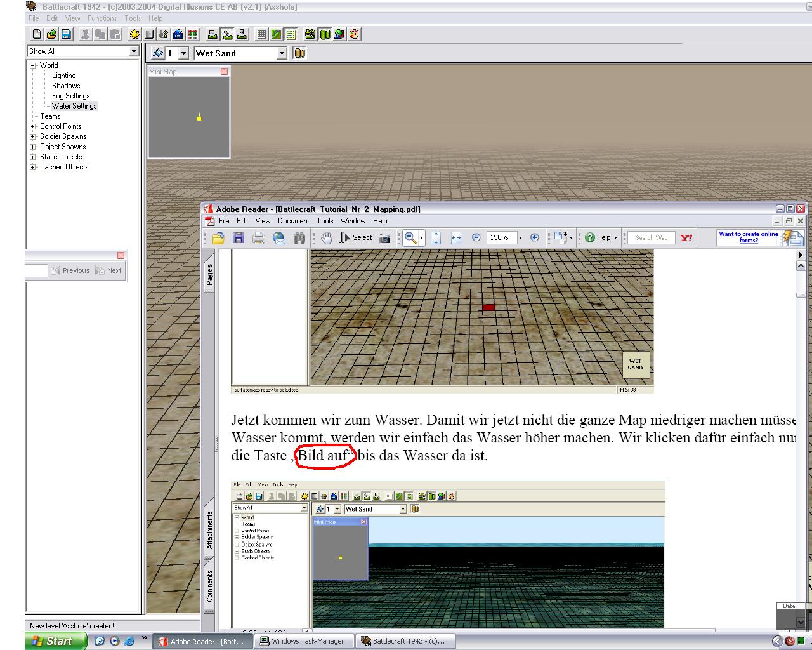Screen dimensions: 812x650
Task: Expand the Static Objects tree node
Action: (x=33, y=157)
